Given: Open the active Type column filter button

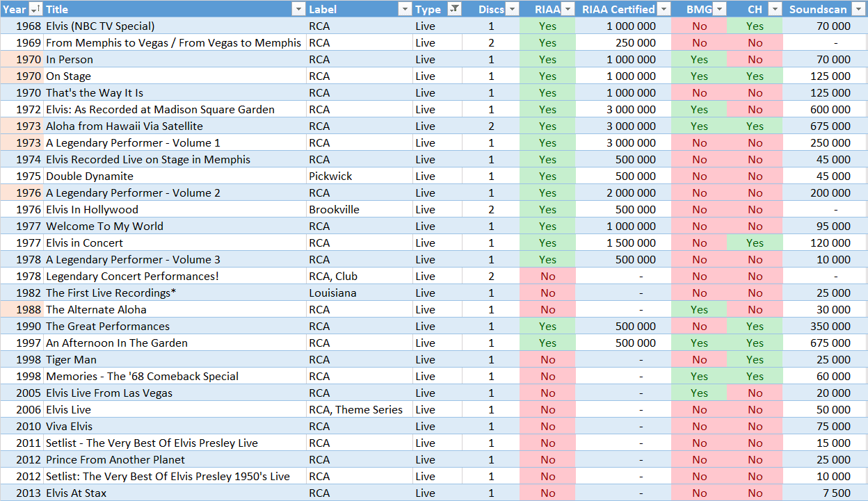Looking at the screenshot, I should point(454,9).
